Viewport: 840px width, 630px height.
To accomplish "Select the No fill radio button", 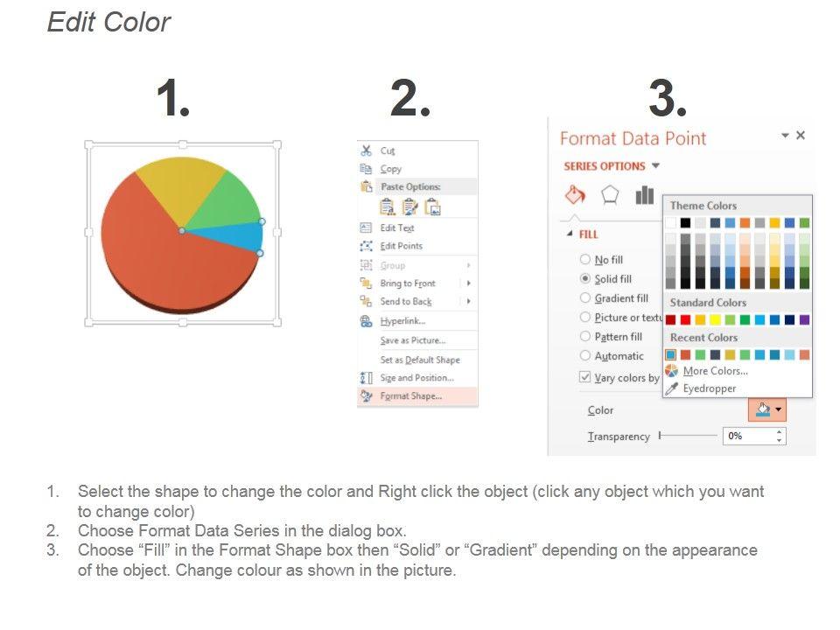I will pos(585,260).
